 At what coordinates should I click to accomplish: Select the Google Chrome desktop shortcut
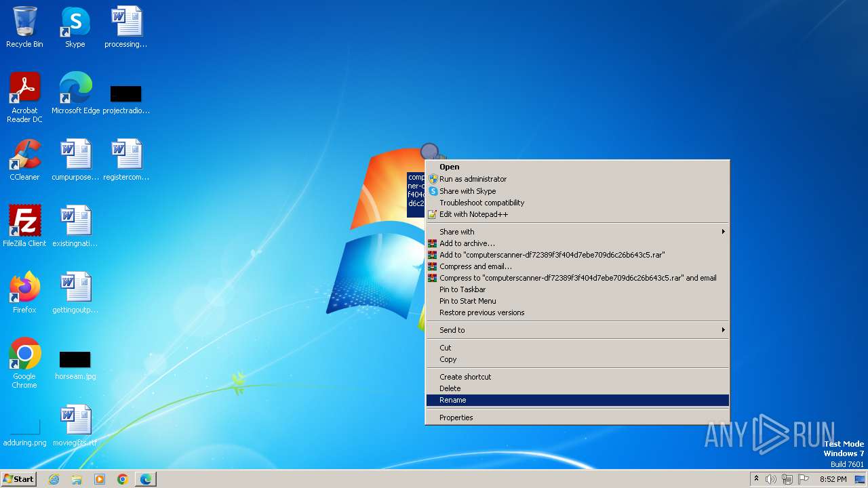pos(24,363)
